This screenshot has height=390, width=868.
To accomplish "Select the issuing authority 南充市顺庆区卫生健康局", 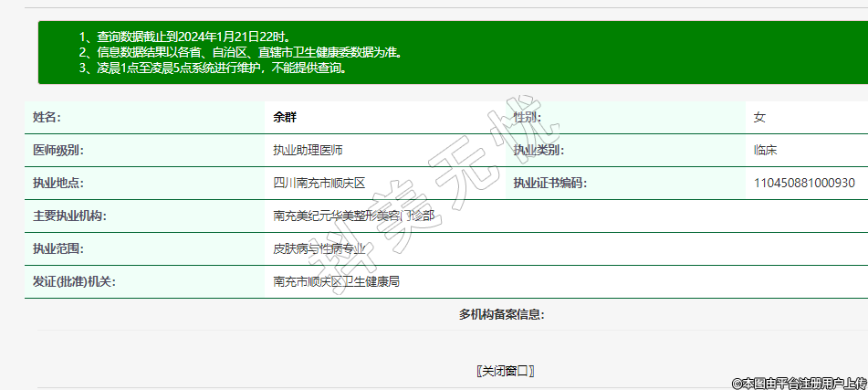I will (x=337, y=281).
